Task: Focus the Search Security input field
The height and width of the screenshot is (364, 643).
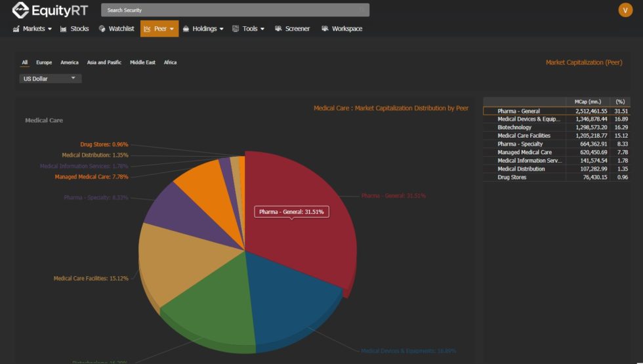Action: click(230, 10)
